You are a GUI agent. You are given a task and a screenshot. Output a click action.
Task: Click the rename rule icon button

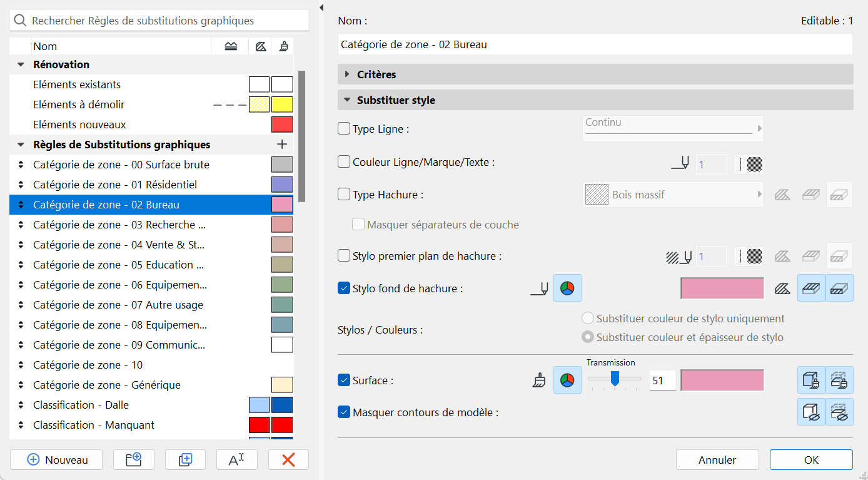pos(236,460)
